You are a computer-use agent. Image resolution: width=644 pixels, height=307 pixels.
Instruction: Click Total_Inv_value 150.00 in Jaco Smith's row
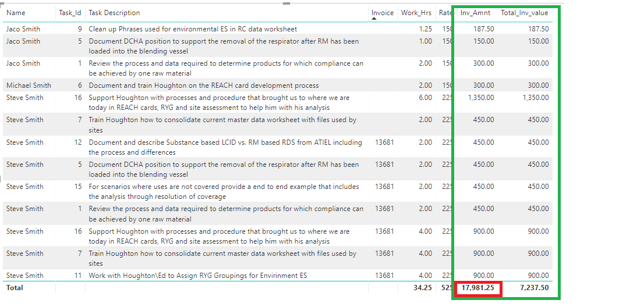pyautogui.click(x=538, y=41)
